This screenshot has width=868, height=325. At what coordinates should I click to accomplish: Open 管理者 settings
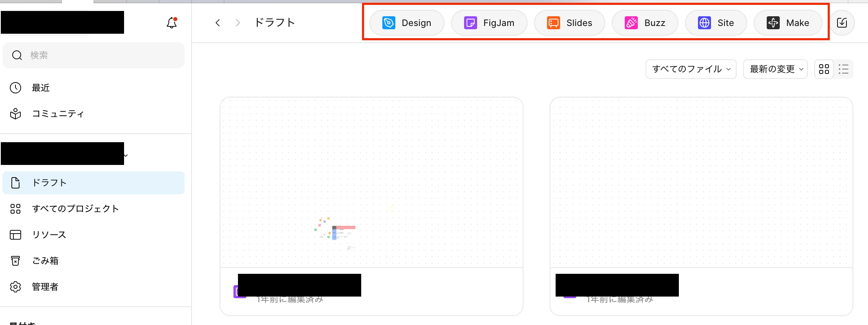point(94,287)
